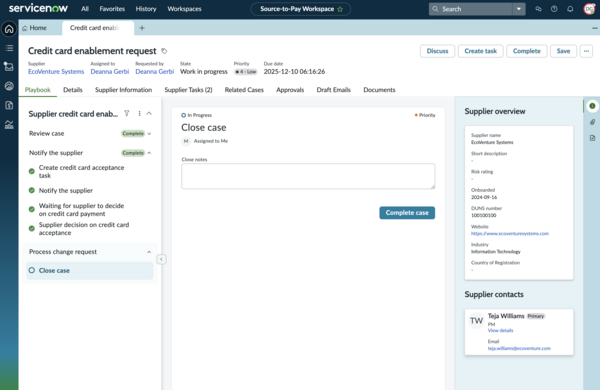Switch to the Documents tab
600x390 pixels.
(379, 90)
